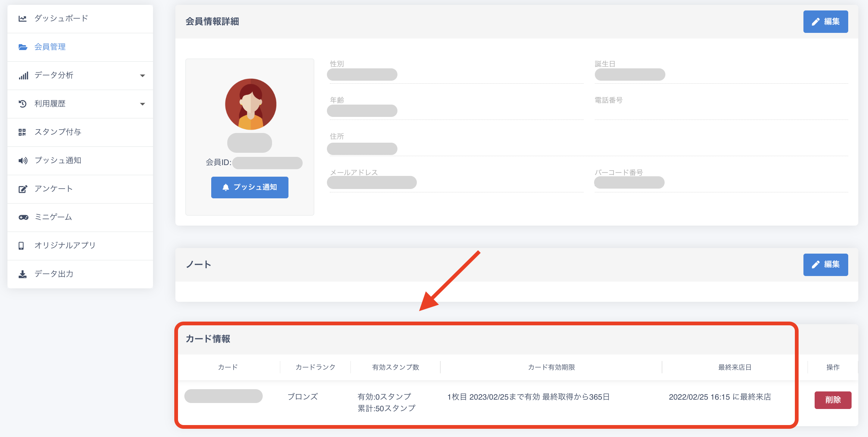Click the オリジナルアプリ phone icon
This screenshot has height=437, width=868.
tap(21, 246)
